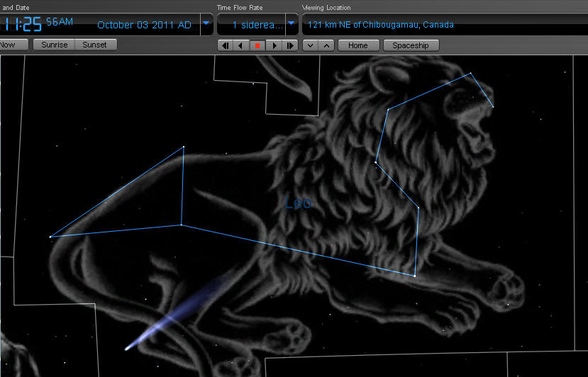This screenshot has width=588, height=377.
Task: Open the time flow rate dropdown
Action: click(292, 24)
